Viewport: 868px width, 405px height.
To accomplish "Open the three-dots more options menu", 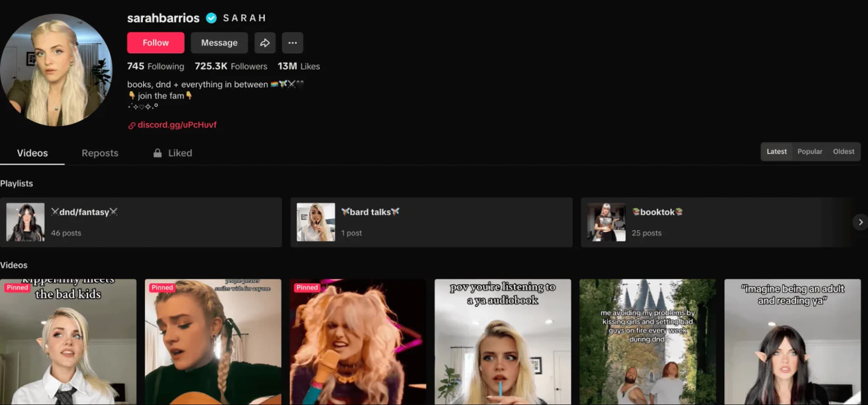I will (x=292, y=43).
